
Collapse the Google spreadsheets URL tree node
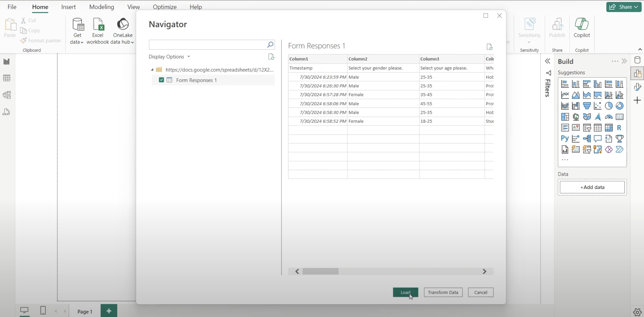[152, 70]
